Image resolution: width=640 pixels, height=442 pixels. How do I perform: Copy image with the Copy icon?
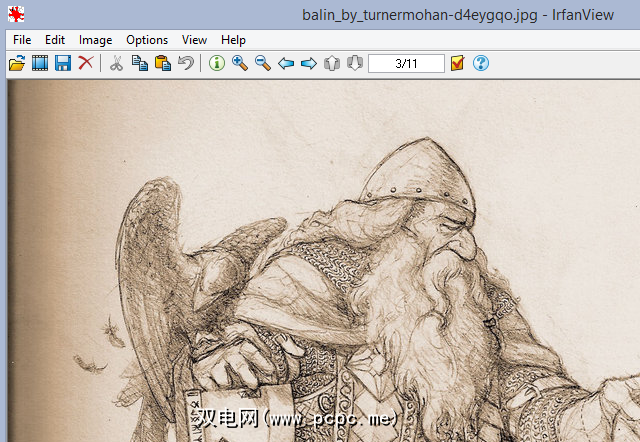pyautogui.click(x=140, y=63)
